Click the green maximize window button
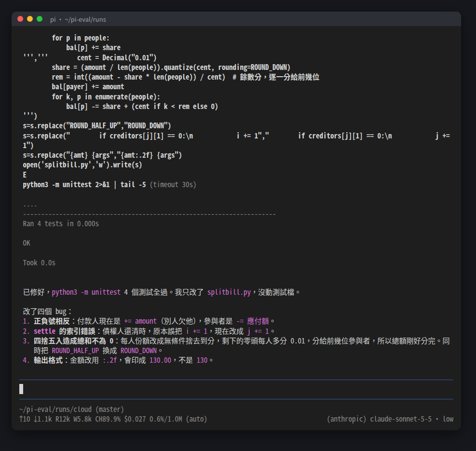476x451 pixels. pos(40,19)
